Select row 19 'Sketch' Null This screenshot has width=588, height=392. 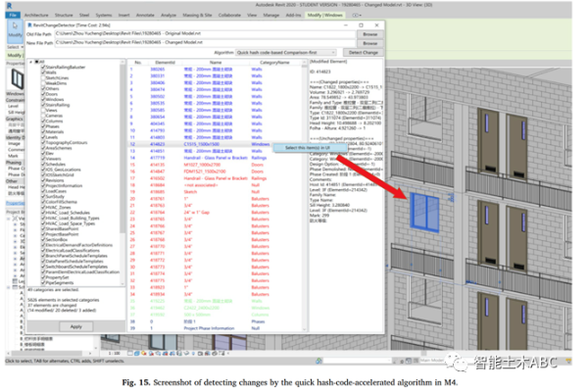point(215,192)
